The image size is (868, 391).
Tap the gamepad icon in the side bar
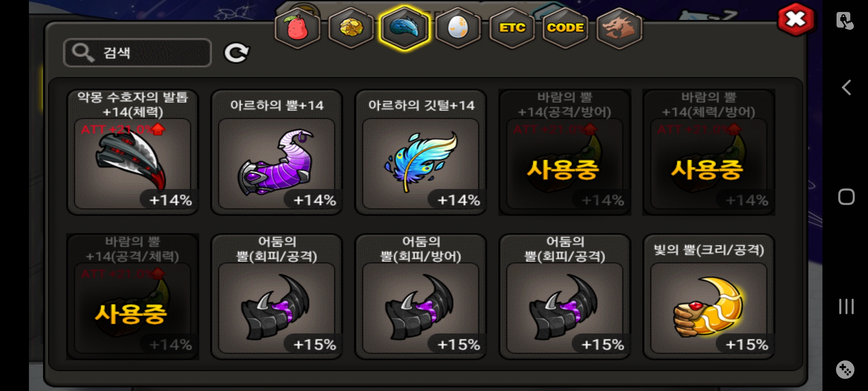pyautogui.click(x=845, y=370)
